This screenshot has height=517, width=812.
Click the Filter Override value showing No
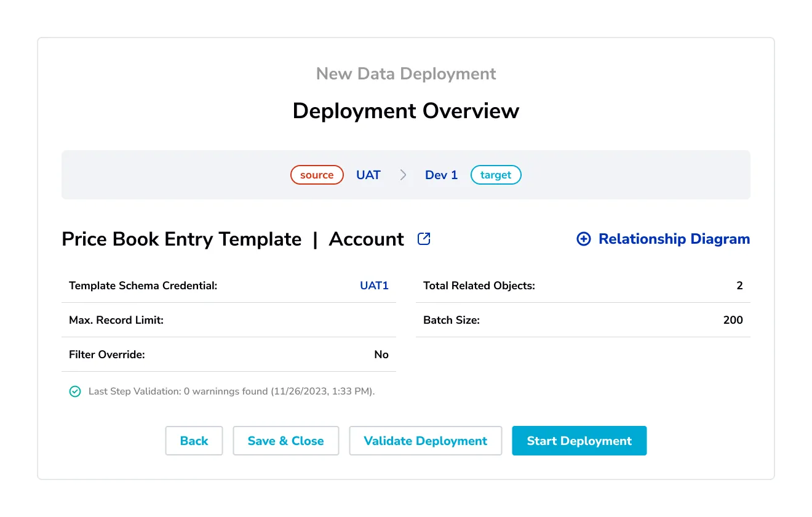[x=381, y=355]
